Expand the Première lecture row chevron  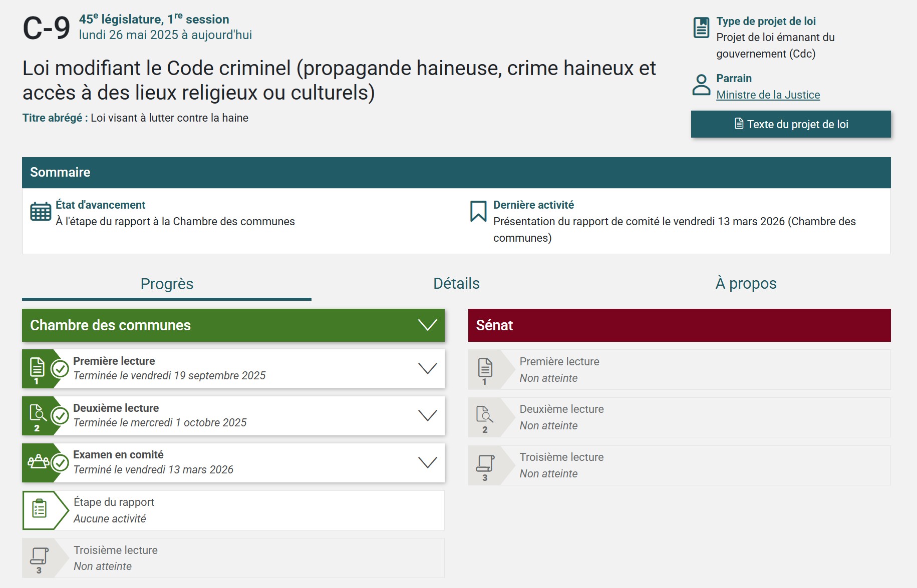427,369
